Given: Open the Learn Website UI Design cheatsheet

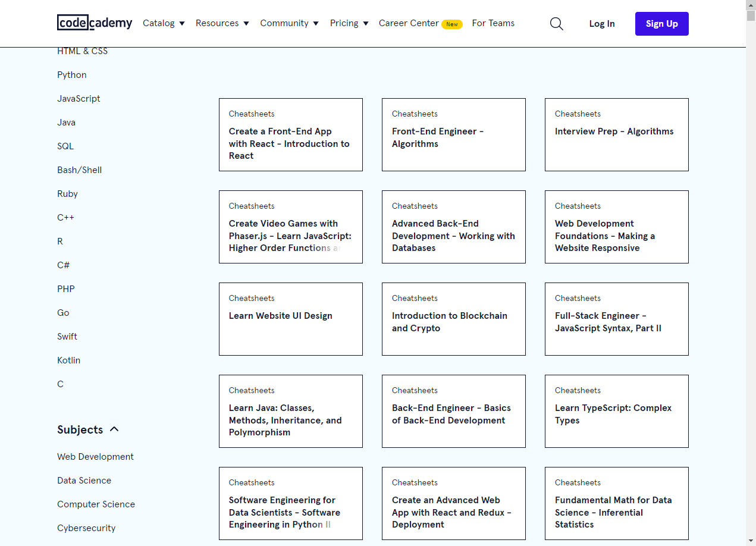Looking at the screenshot, I should pos(290,319).
